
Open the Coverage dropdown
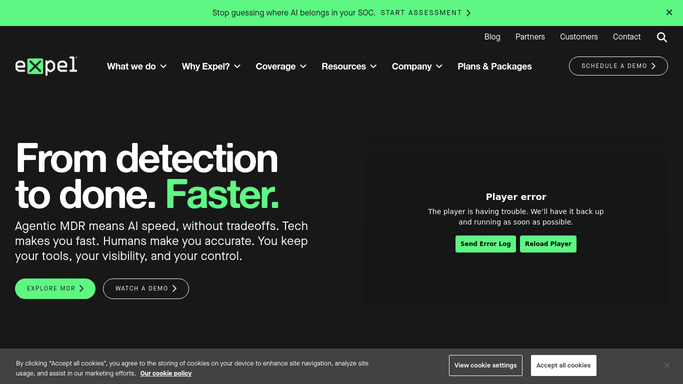[x=281, y=67]
